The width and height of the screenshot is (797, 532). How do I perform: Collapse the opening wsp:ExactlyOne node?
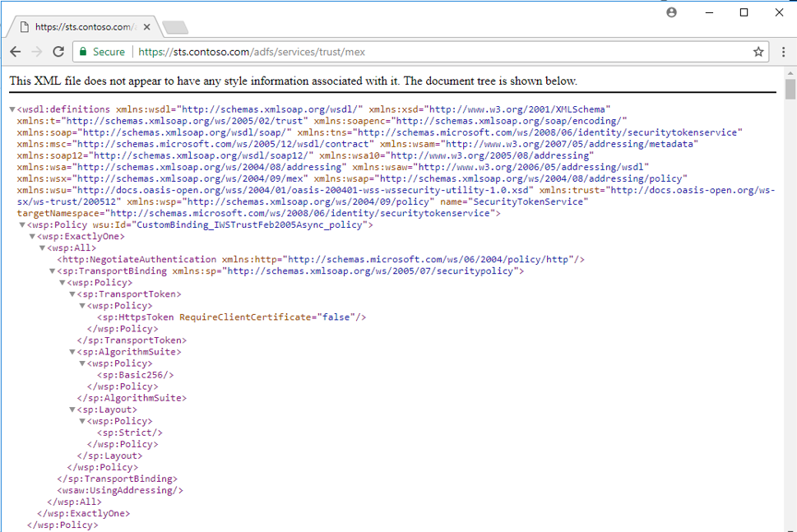(x=33, y=237)
